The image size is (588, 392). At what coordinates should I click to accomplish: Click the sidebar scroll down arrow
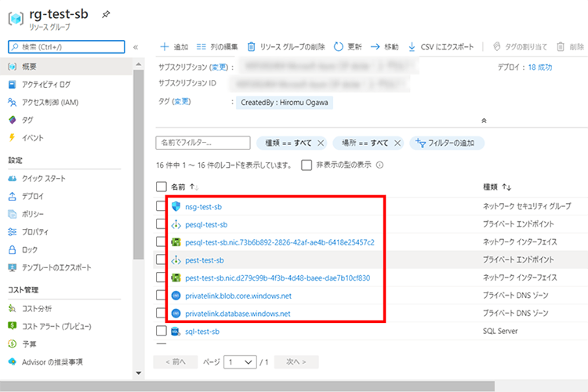coord(138,373)
